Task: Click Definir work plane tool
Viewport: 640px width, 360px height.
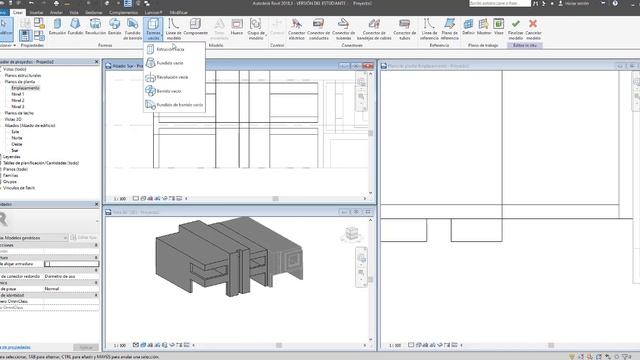Action: coord(468,27)
